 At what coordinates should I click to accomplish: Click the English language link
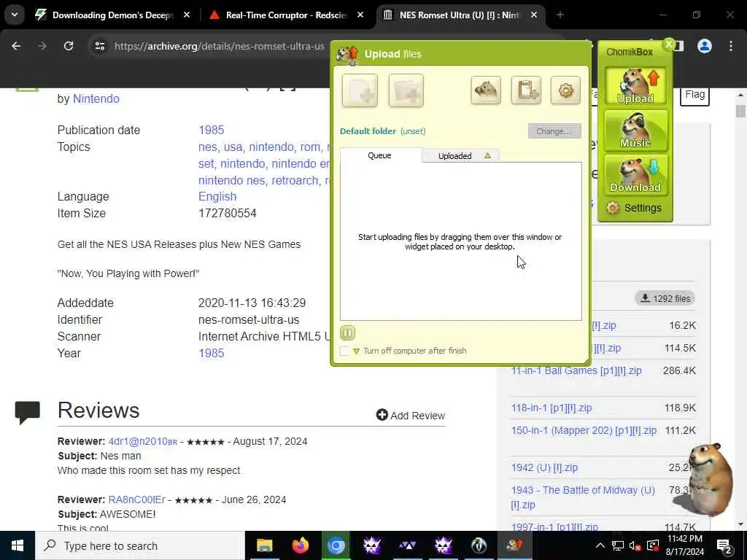click(217, 197)
